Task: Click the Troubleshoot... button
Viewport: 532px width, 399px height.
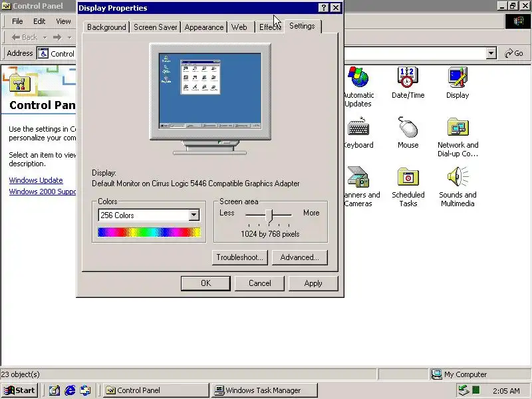Action: tap(240, 257)
